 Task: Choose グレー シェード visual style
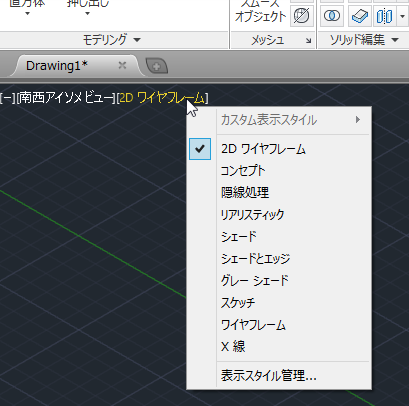[x=279, y=281]
